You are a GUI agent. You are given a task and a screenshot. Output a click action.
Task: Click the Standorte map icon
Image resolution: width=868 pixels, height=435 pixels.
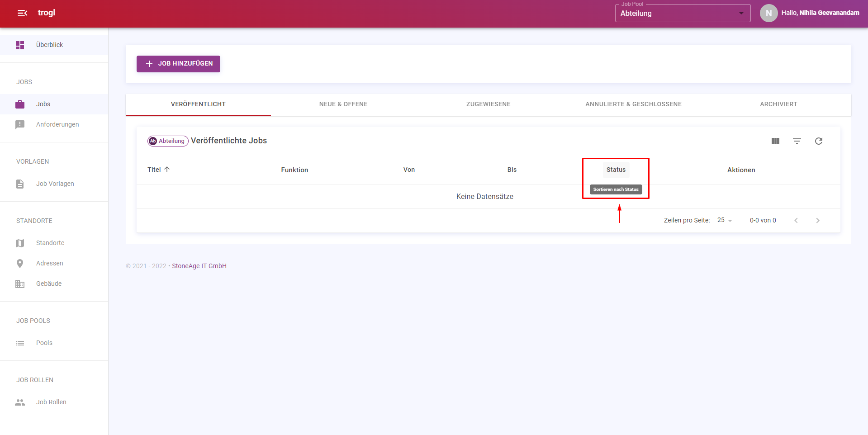(x=20, y=243)
